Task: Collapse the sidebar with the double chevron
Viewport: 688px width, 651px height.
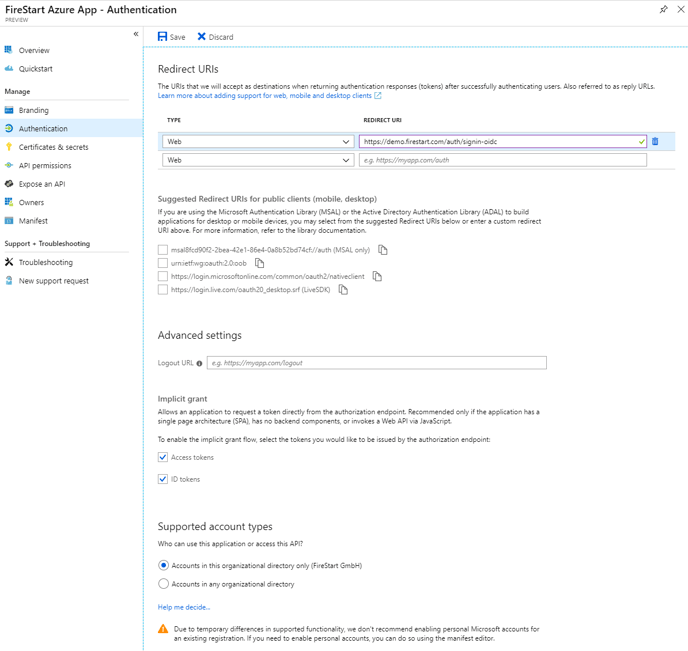Action: coord(136,34)
